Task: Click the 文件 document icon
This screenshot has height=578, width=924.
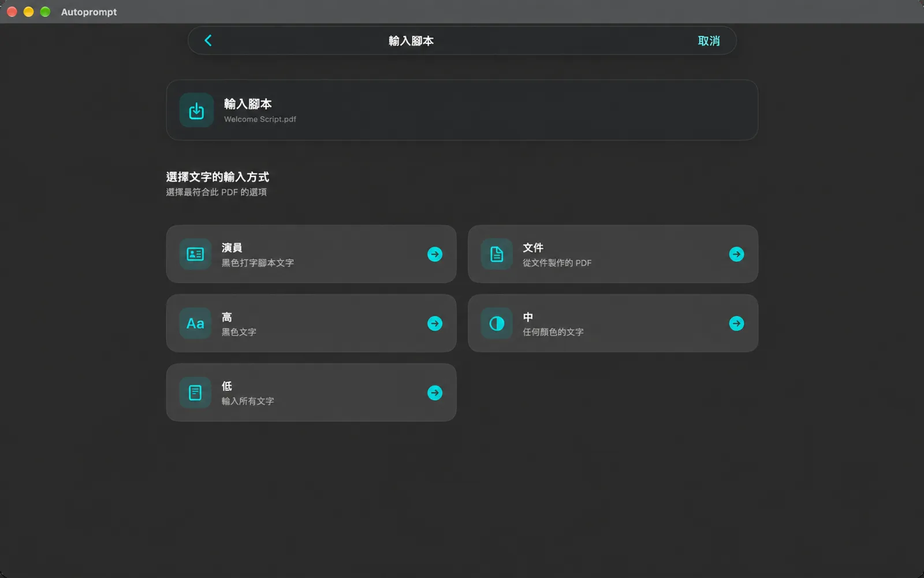Action: click(497, 254)
